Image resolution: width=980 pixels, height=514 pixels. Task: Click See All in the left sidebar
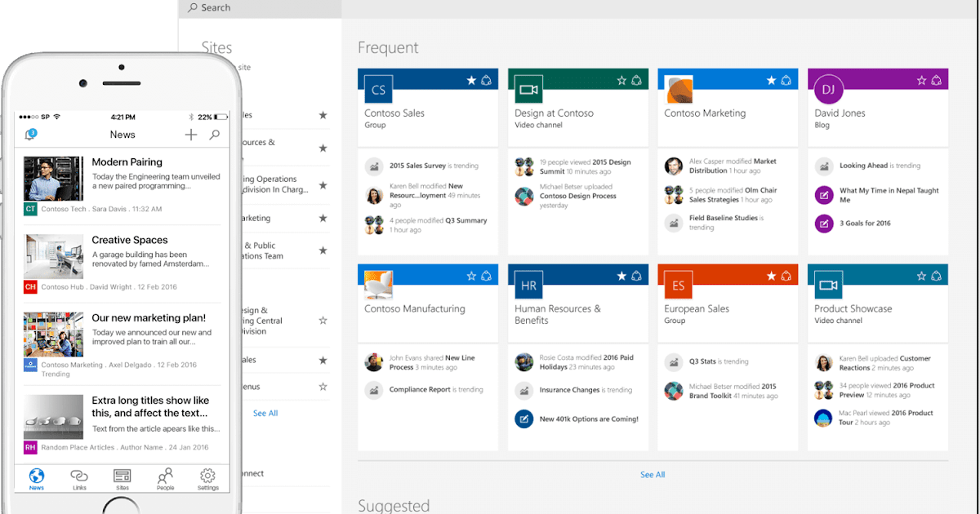[x=265, y=413]
